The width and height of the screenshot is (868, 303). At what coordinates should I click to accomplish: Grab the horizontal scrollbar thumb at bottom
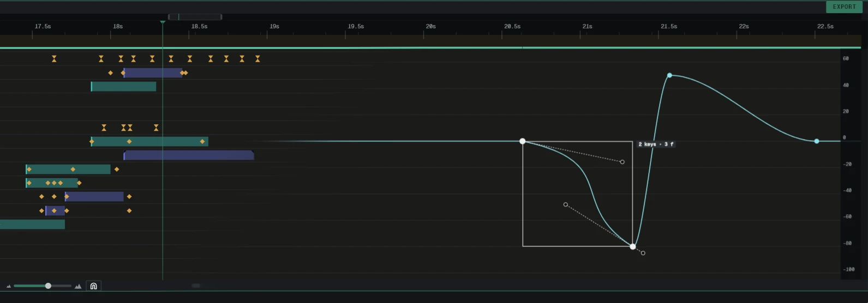(x=196, y=286)
